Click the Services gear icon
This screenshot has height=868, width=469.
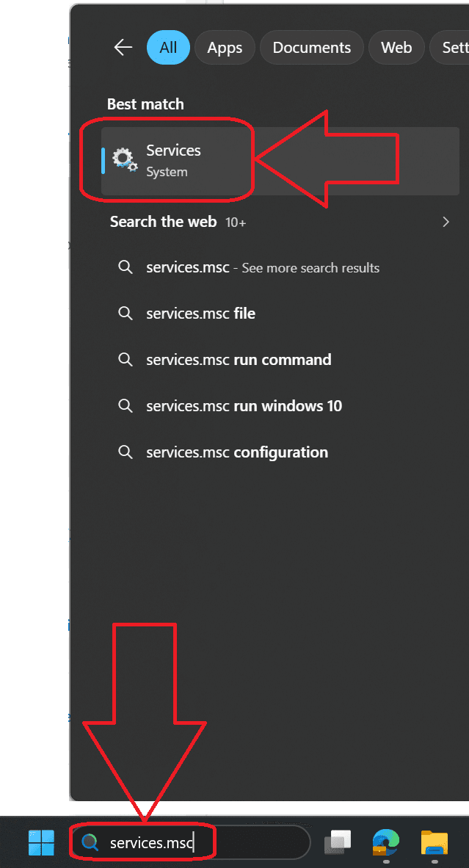pos(124,159)
